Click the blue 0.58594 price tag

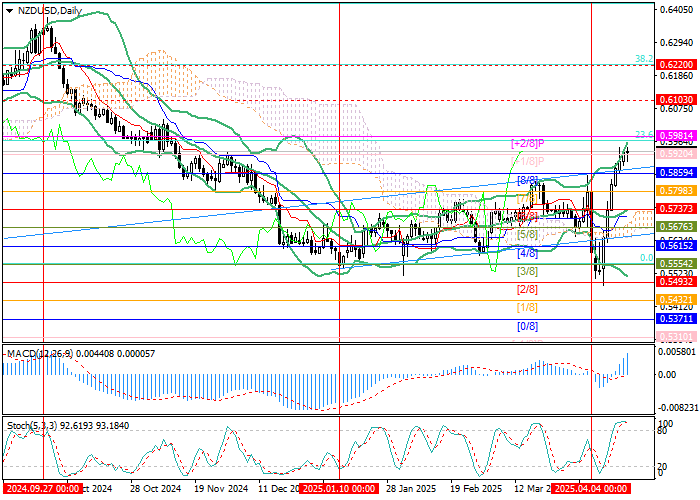(676, 173)
